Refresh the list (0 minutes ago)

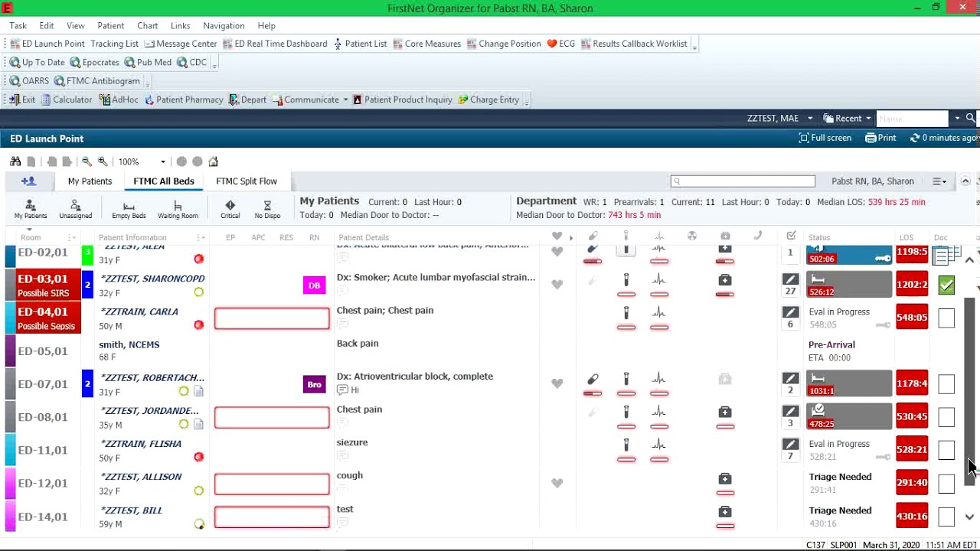click(943, 138)
